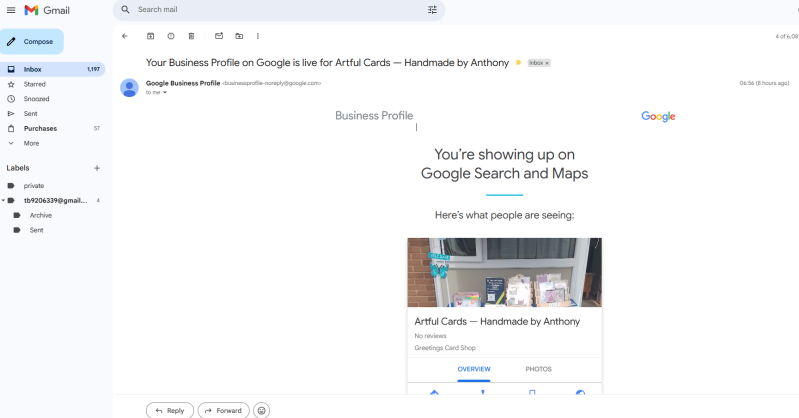The image size is (799, 418).
Task: Expand the 'to me' recipient details
Action: coord(165,92)
